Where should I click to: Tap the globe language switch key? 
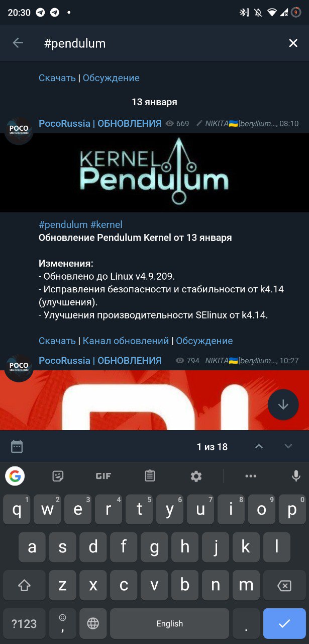(x=93, y=624)
